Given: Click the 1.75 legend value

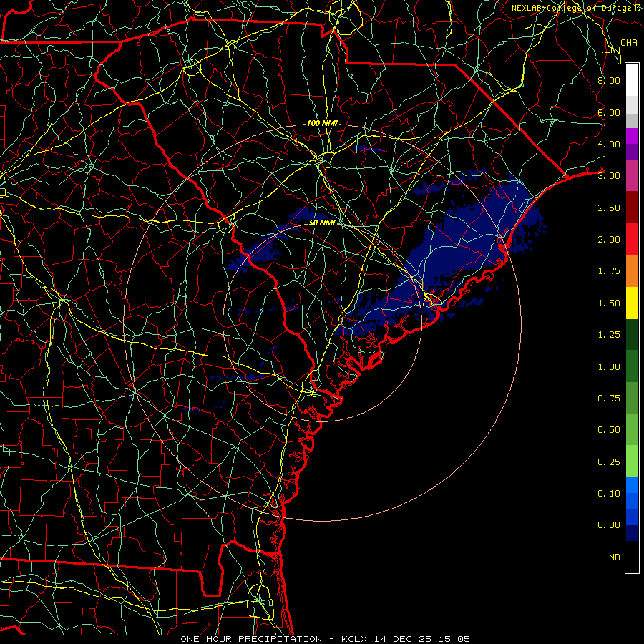Looking at the screenshot, I should point(609,271).
